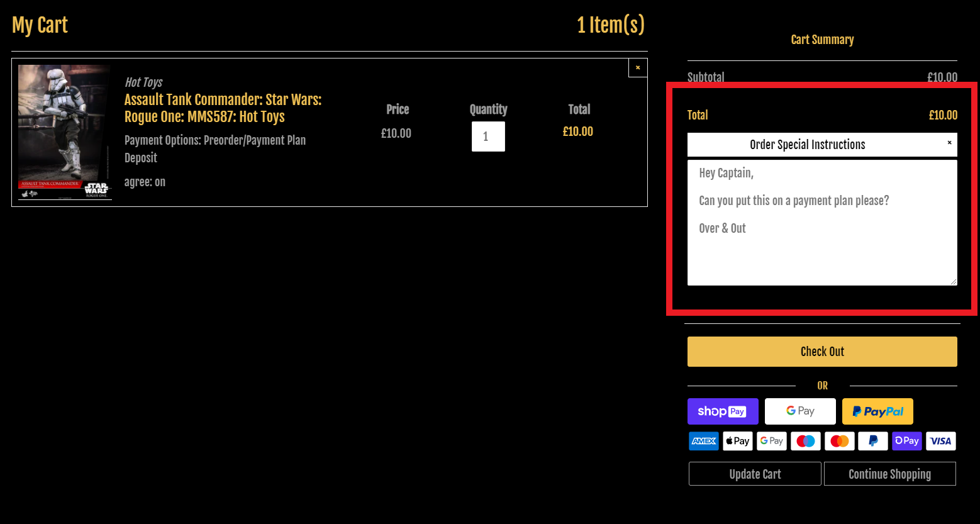Pay with the yellow PayPal button
The width and height of the screenshot is (980, 524).
pyautogui.click(x=877, y=411)
